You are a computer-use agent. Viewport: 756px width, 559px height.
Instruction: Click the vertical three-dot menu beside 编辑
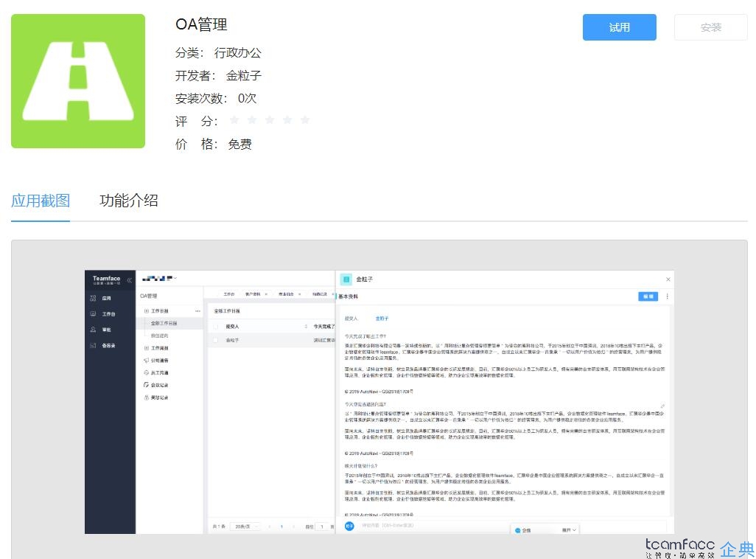668,296
